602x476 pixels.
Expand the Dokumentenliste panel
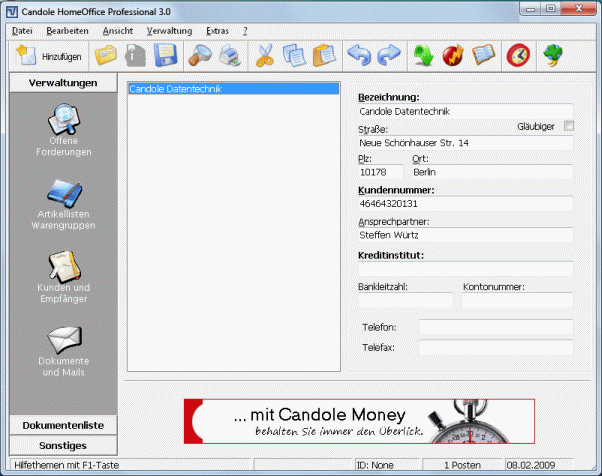coord(62,425)
